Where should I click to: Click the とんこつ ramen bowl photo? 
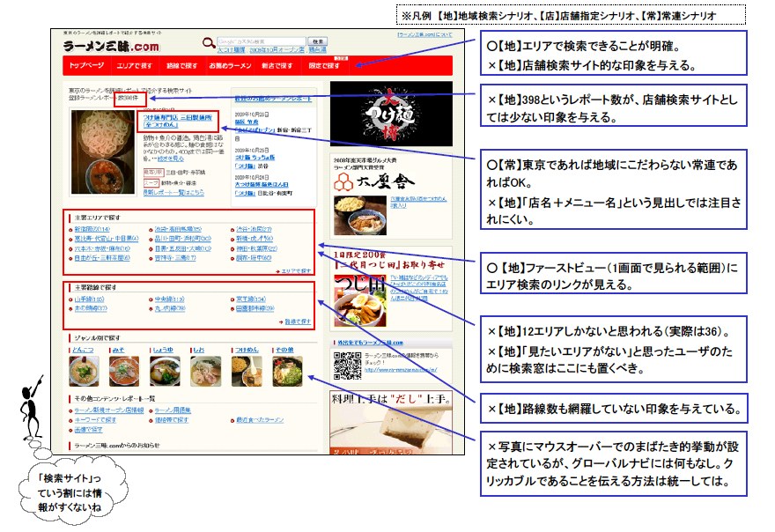[x=84, y=371]
